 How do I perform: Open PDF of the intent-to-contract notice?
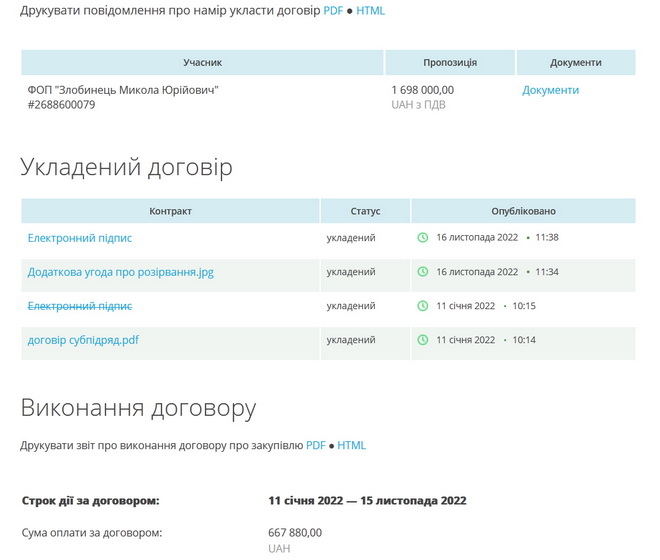[x=333, y=11]
